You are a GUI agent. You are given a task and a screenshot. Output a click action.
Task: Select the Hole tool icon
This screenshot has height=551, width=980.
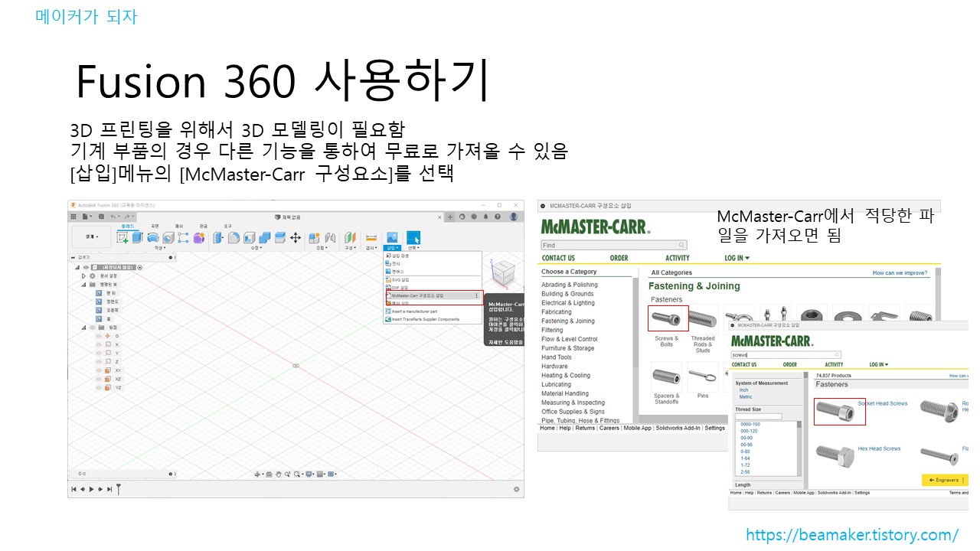(x=168, y=237)
